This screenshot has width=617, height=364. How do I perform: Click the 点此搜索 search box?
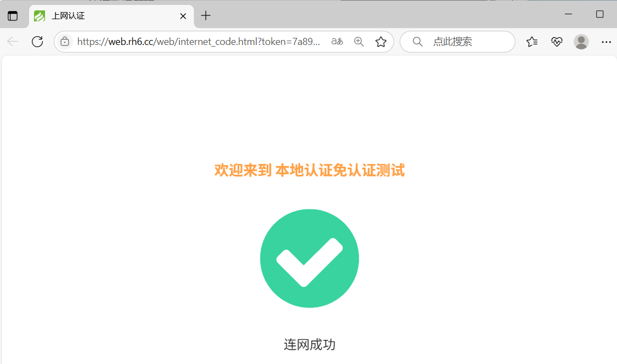pos(458,42)
